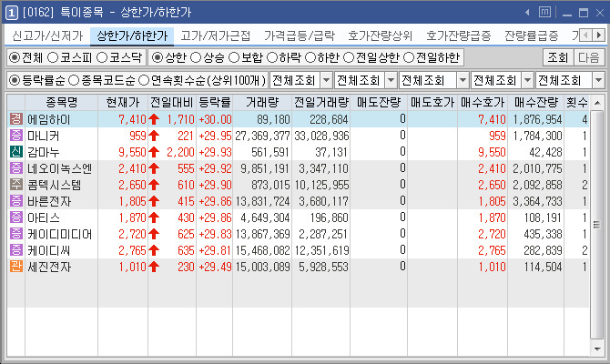Switch to the 상한가/하한가 tab
The width and height of the screenshot is (610, 364).
click(132, 35)
